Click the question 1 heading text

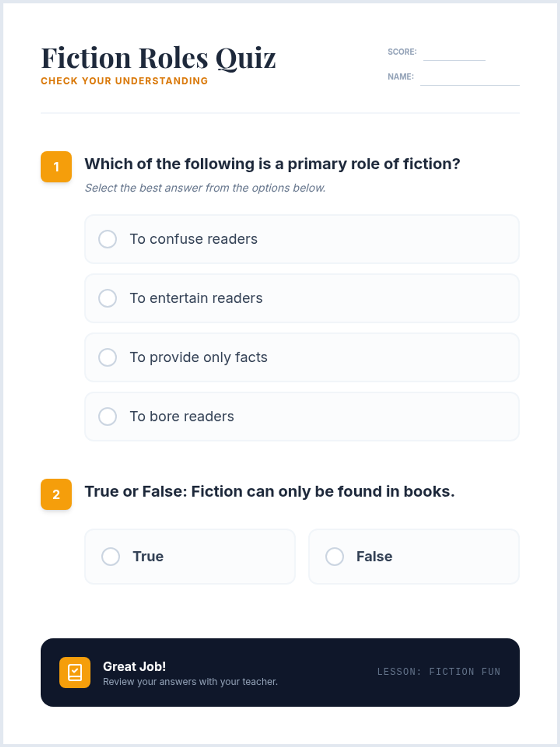(272, 164)
